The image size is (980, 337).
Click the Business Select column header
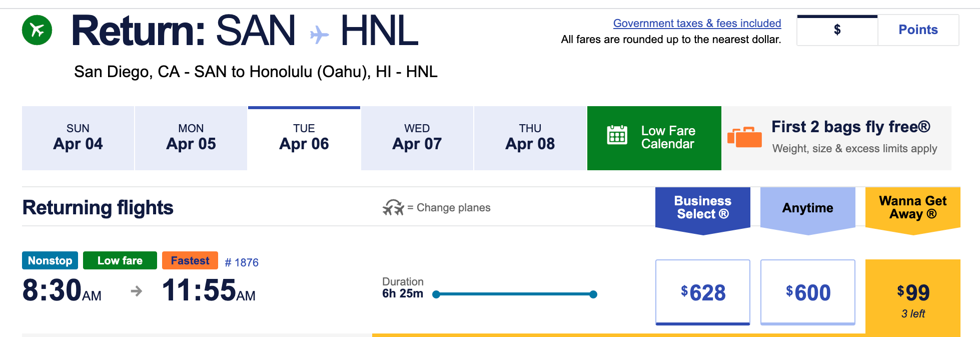pyautogui.click(x=702, y=208)
